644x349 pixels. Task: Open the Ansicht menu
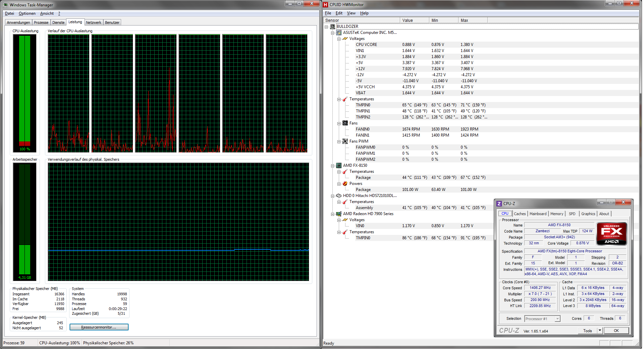click(47, 13)
